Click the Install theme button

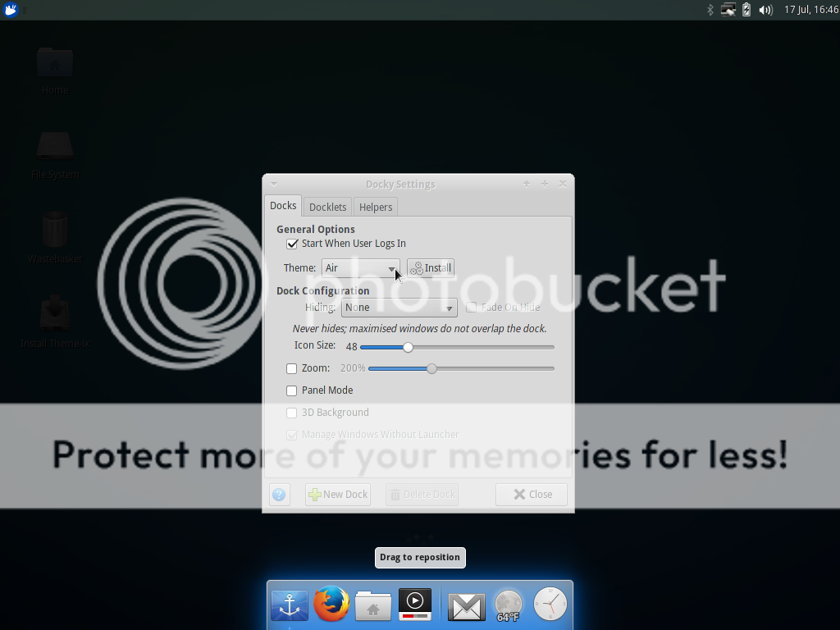(x=431, y=268)
